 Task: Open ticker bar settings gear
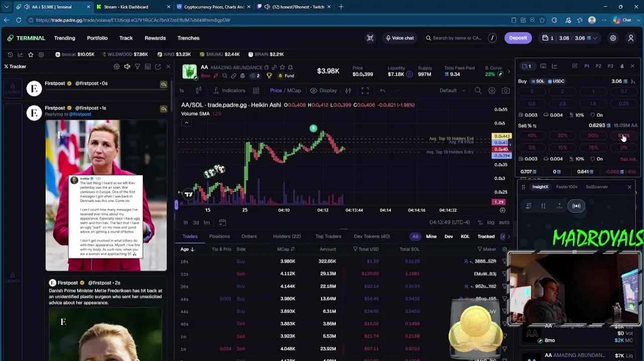point(41,54)
